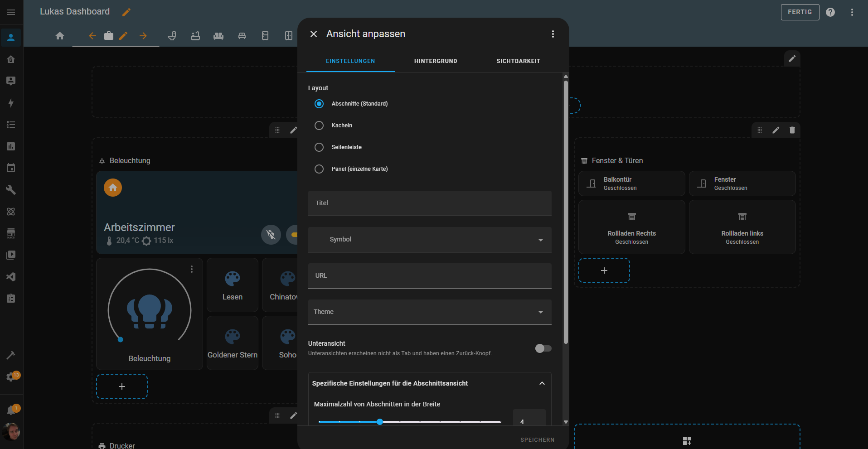Open the Media browser sidebar icon
The height and width of the screenshot is (449, 868).
point(11,255)
